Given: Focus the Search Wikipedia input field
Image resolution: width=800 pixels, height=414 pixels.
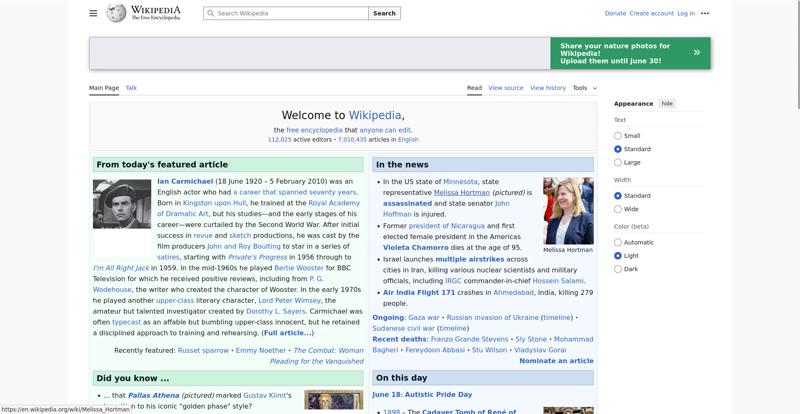Looking at the screenshot, I should [286, 13].
